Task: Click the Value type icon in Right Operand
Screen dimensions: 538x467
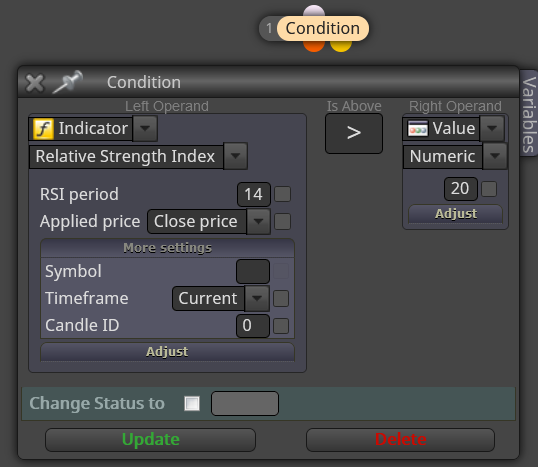Action: click(x=418, y=129)
